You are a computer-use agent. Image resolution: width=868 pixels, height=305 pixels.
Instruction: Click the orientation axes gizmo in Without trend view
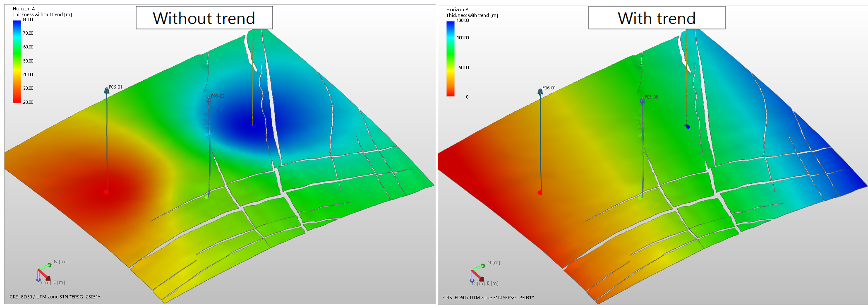tap(44, 273)
